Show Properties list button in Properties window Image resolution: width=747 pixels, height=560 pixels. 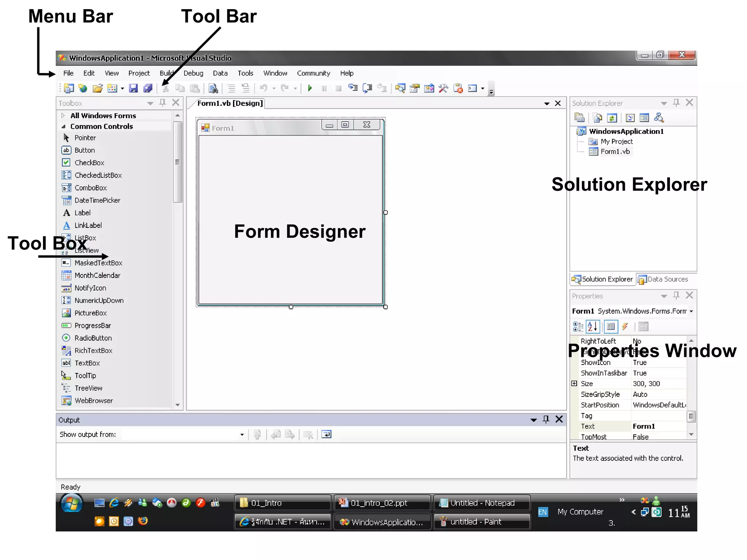pos(611,326)
